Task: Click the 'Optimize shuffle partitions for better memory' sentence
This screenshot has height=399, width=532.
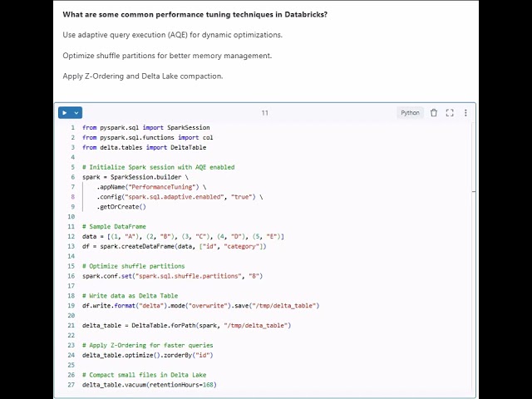Action: (167, 56)
